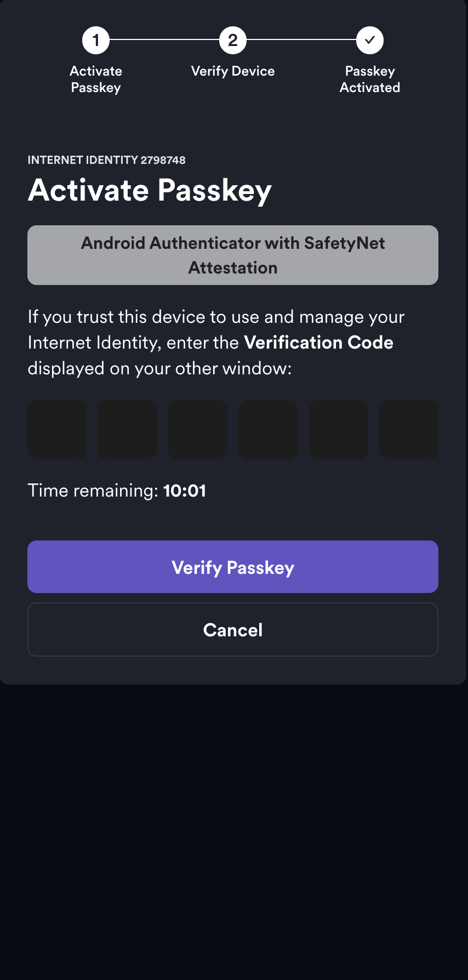The image size is (468, 980).
Task: Click the Passkey Activated step label
Action: [370, 79]
